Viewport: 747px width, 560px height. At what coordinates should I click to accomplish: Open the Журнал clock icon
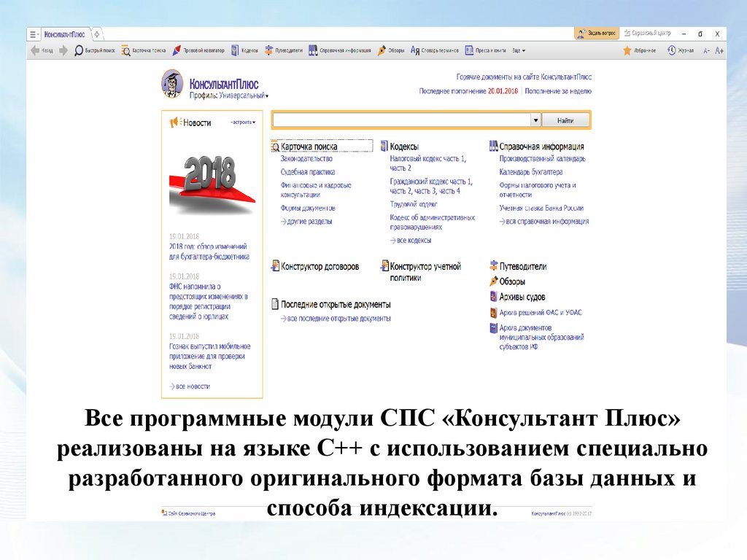pyautogui.click(x=681, y=50)
